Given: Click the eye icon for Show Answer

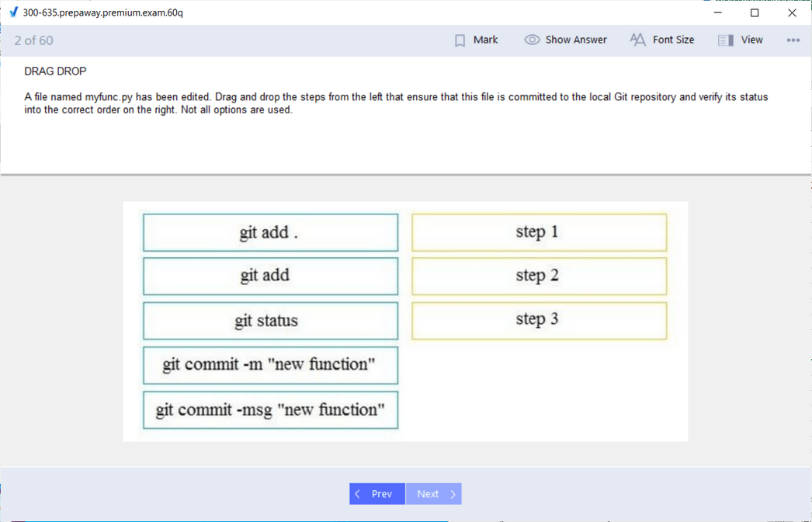Looking at the screenshot, I should pyautogui.click(x=532, y=40).
